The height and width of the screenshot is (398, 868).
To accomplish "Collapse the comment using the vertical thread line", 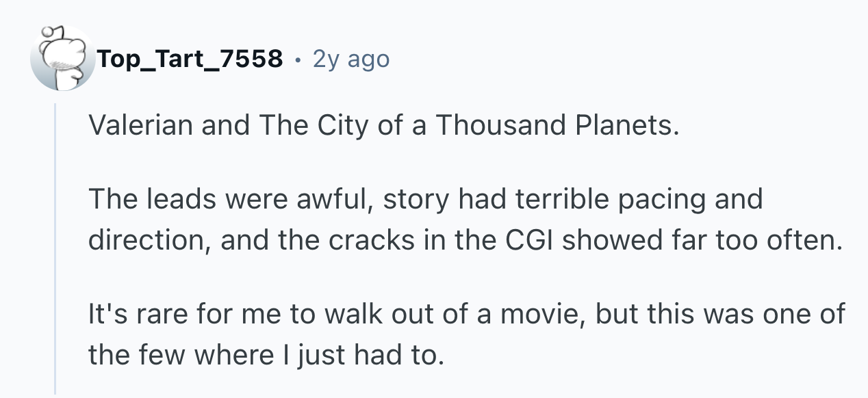I will click(x=55, y=246).
